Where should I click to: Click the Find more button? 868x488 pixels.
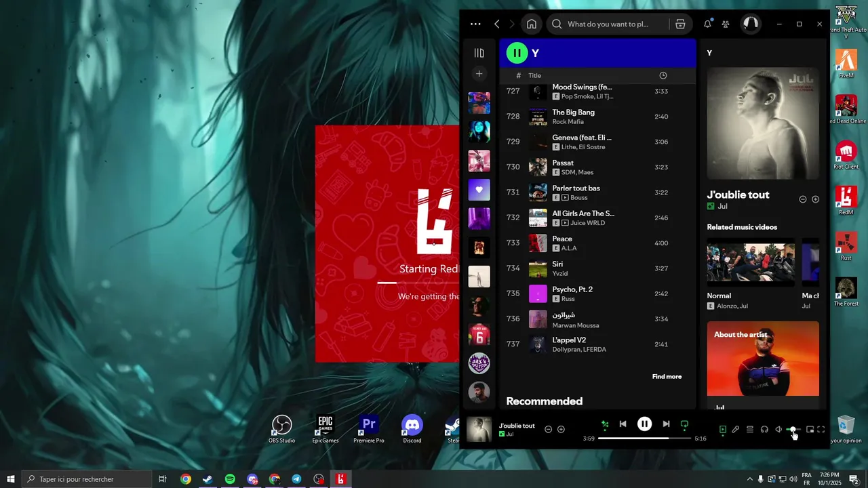[x=667, y=377]
